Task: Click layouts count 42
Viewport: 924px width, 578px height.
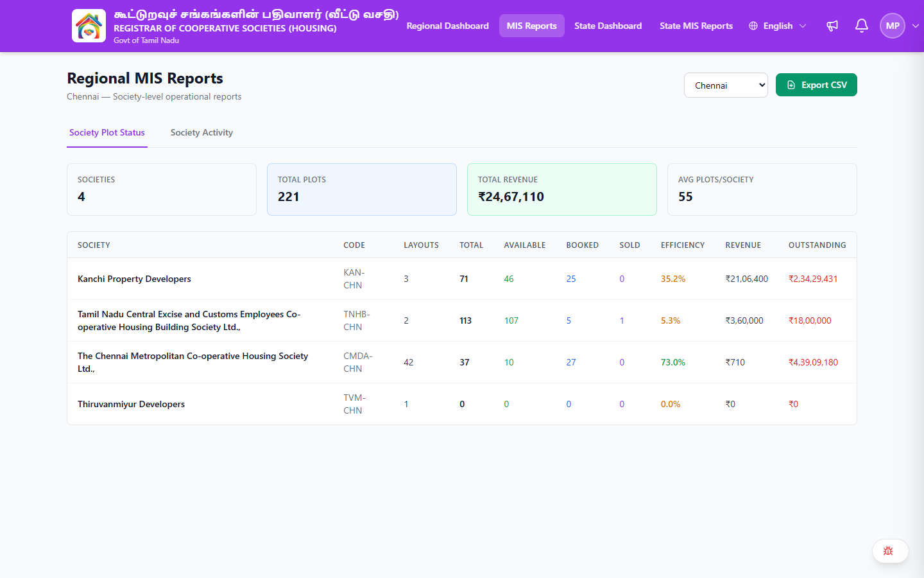Action: pos(409,362)
